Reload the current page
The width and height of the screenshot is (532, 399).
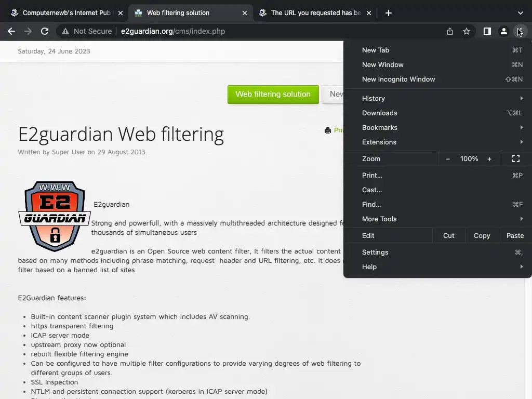click(45, 31)
